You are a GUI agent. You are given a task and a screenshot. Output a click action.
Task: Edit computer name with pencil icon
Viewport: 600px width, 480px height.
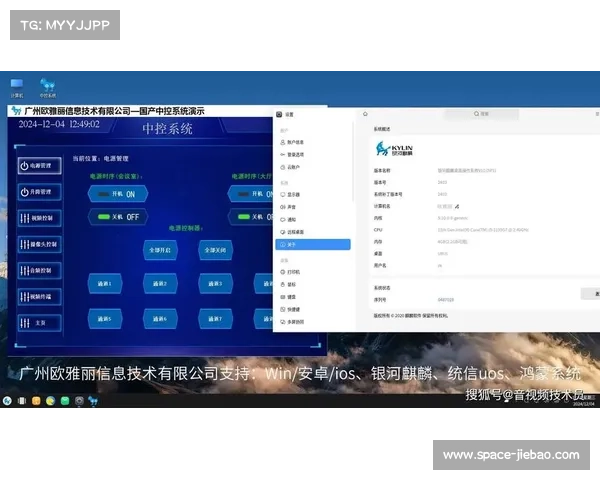[x=457, y=207]
